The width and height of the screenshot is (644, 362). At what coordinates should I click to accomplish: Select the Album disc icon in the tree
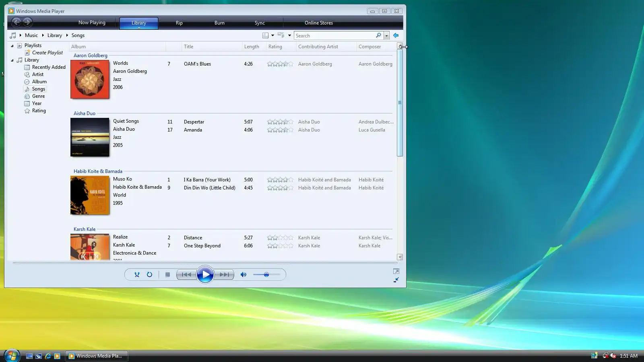[x=27, y=82]
